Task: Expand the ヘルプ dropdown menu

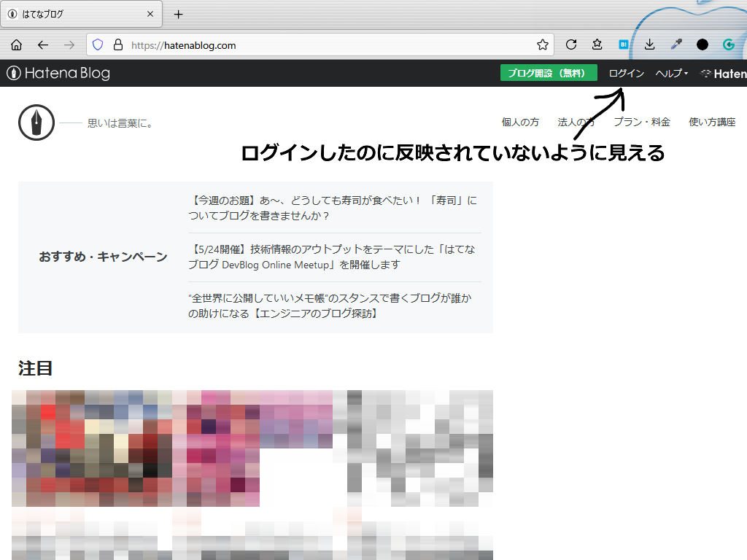Action: pos(671,74)
